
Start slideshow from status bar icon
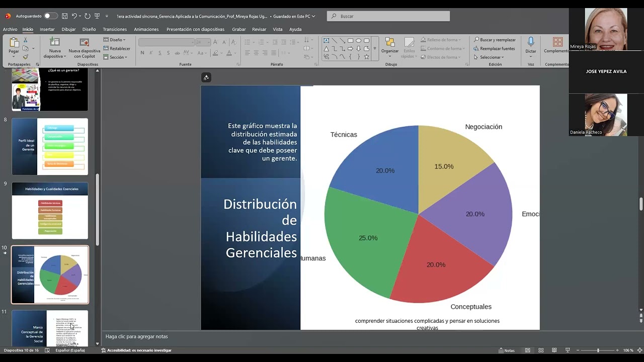click(567, 350)
